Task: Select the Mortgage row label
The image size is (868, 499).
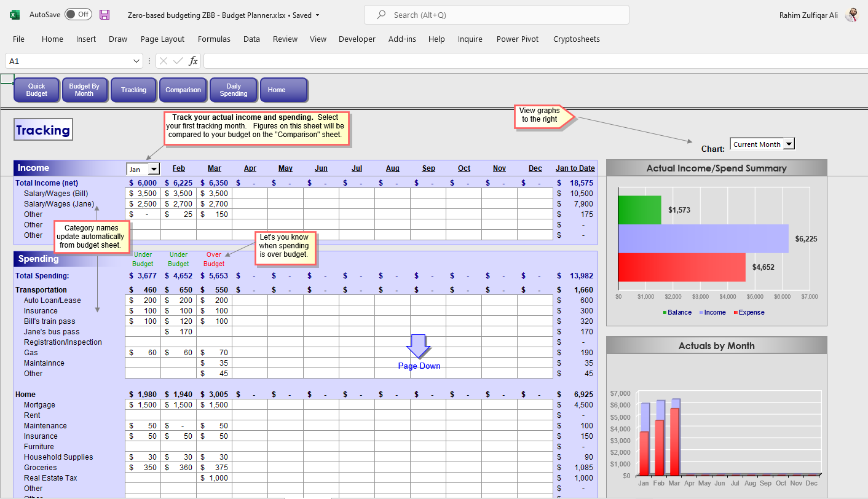Action: tap(39, 405)
